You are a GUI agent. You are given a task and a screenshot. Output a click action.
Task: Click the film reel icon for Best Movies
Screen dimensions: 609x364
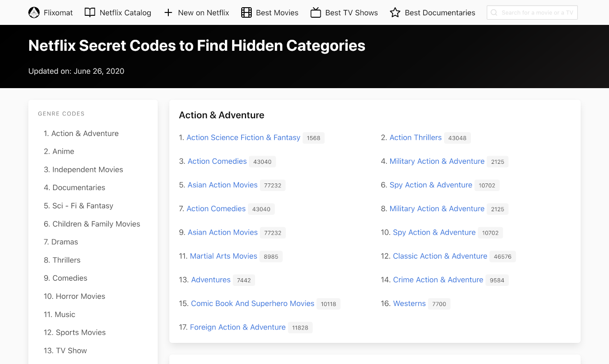click(246, 12)
